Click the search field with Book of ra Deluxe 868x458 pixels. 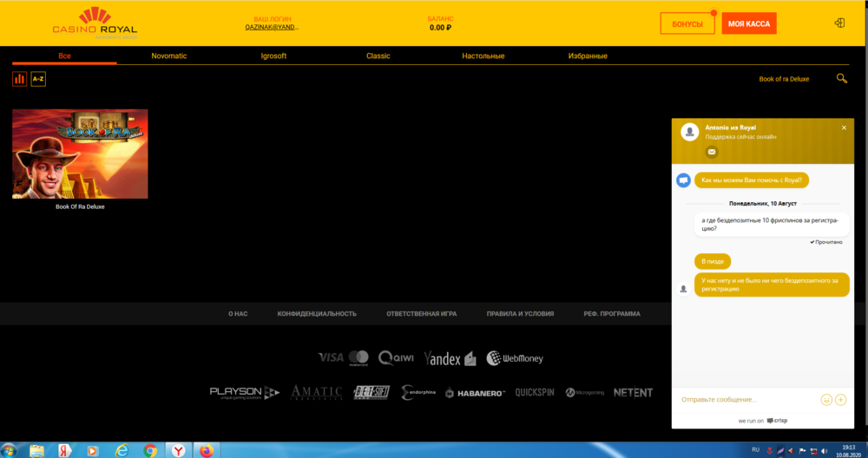(x=784, y=79)
